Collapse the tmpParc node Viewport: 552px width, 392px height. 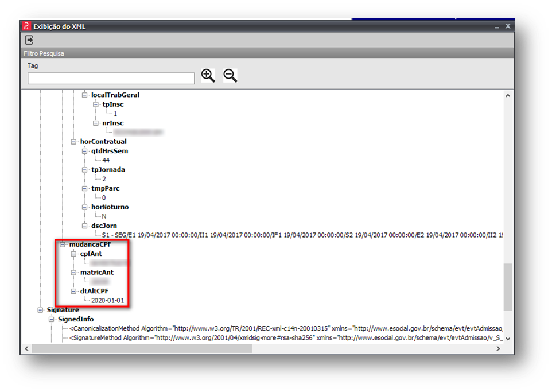coord(84,188)
